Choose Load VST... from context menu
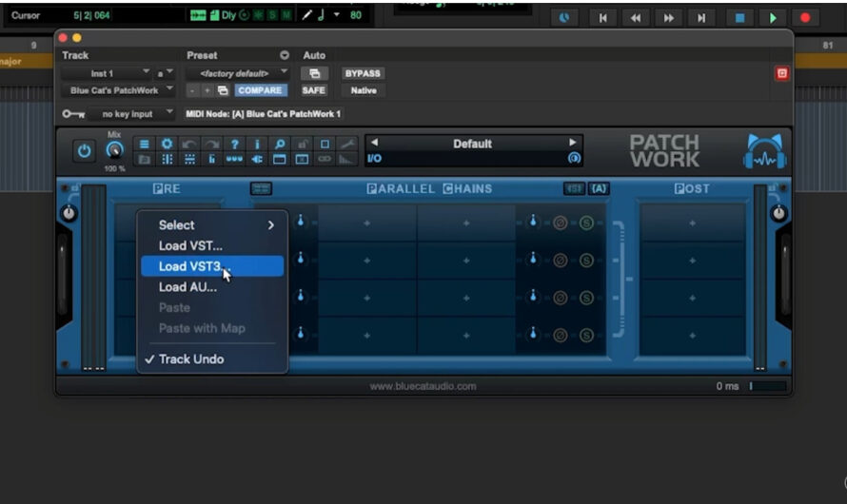 point(212,245)
